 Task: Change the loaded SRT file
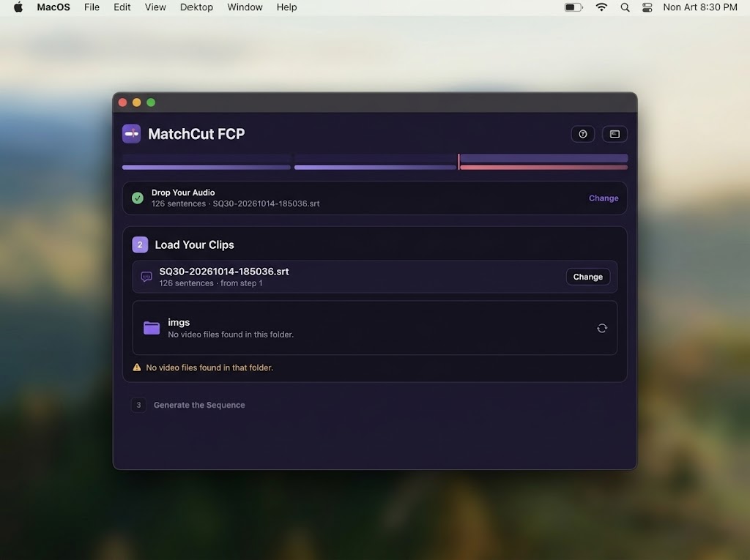[588, 277]
